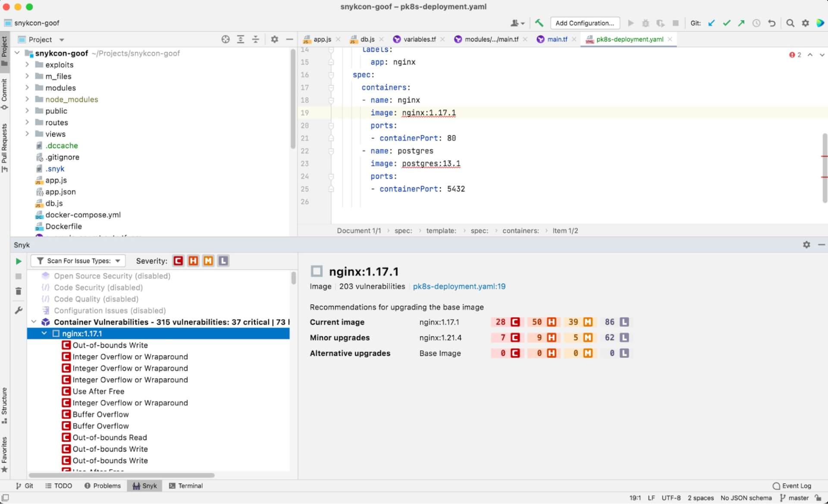Open the Terminal tool window tab
The height and width of the screenshot is (504, 828).
(186, 486)
